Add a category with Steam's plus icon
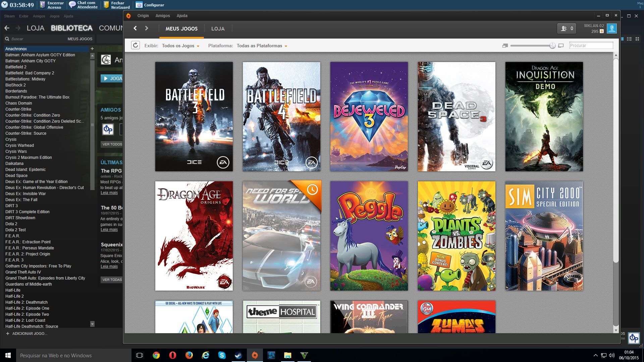The width and height of the screenshot is (644, 362). [92, 49]
